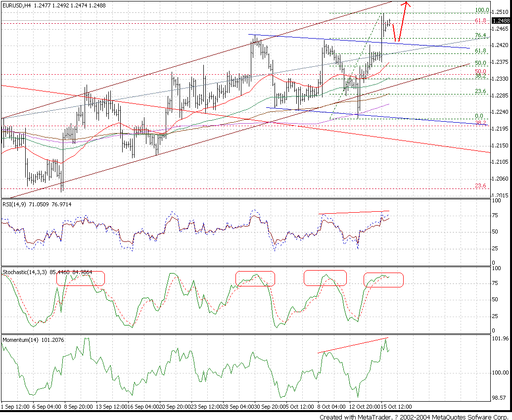Click the 1.2240 price axis label

point(501,112)
